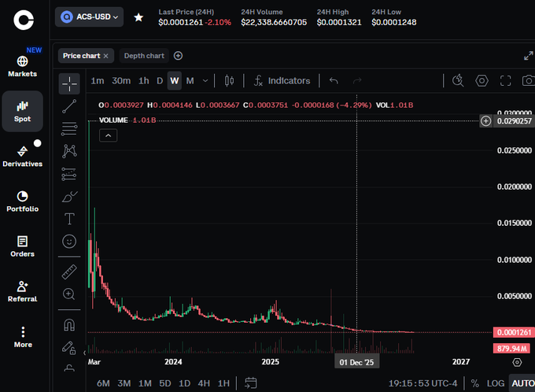The width and height of the screenshot is (535, 392).
Task: Select the Text annotation tool
Action: point(69,219)
